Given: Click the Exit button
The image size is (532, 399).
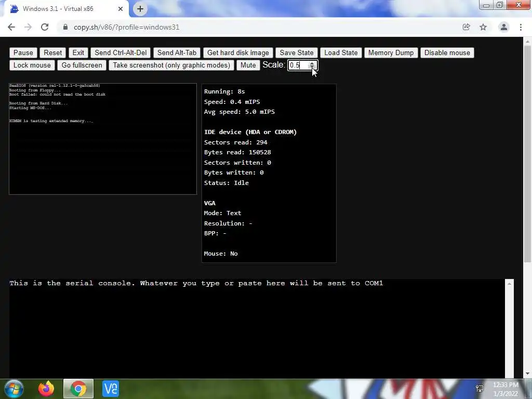Looking at the screenshot, I should tap(78, 52).
